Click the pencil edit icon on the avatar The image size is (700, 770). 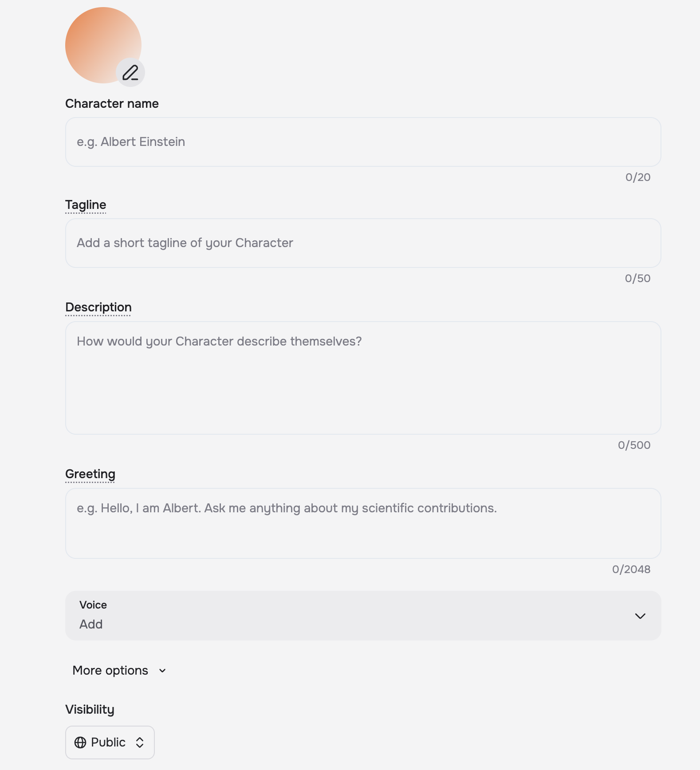point(130,72)
